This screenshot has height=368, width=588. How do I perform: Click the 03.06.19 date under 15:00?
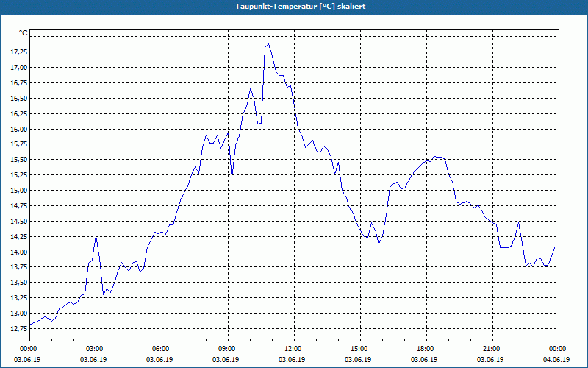[358, 360]
